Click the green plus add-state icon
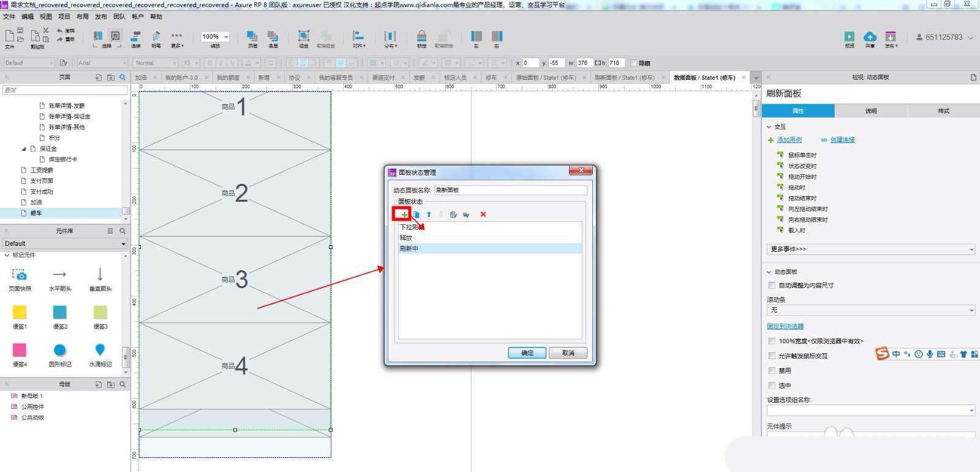980x472 pixels. pos(404,215)
